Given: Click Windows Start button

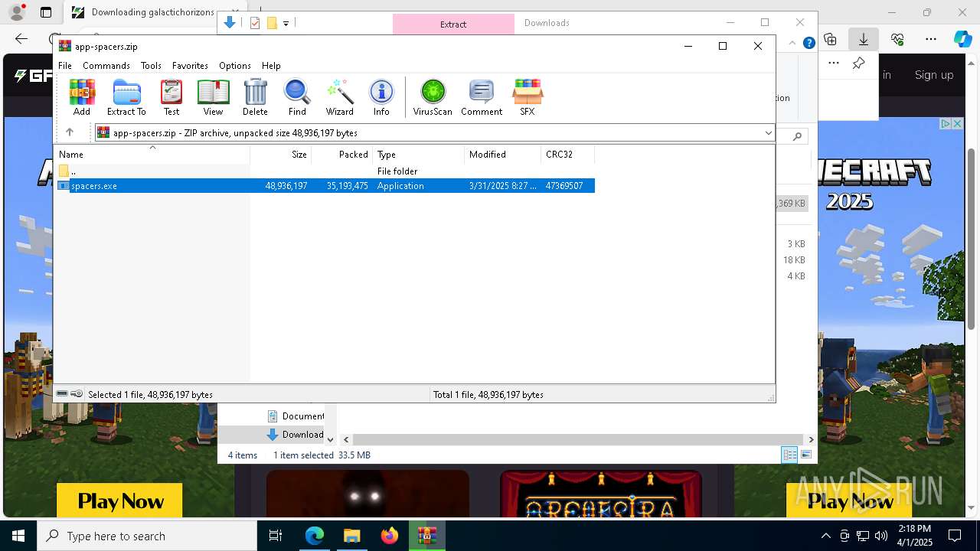Looking at the screenshot, I should 18,536.
